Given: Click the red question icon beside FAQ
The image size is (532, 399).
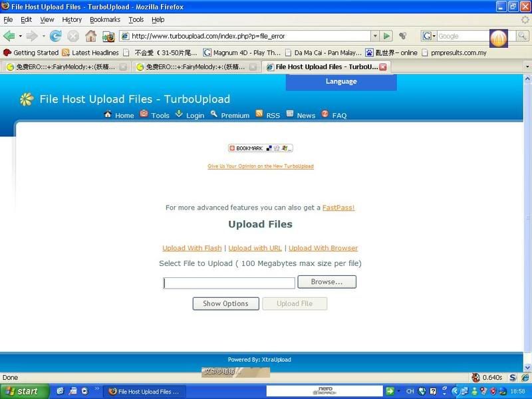Looking at the screenshot, I should tap(325, 114).
